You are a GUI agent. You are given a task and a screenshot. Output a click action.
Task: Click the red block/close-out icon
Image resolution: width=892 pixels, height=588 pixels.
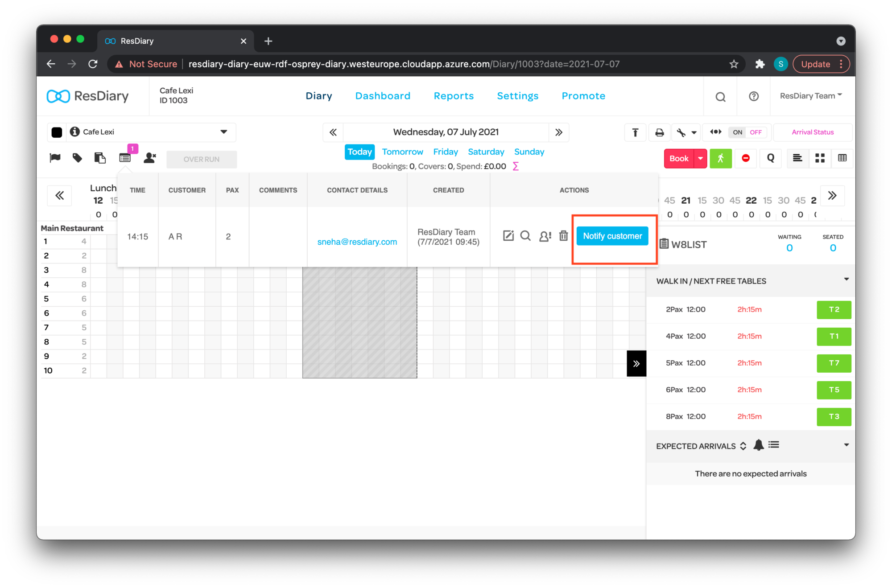point(746,158)
